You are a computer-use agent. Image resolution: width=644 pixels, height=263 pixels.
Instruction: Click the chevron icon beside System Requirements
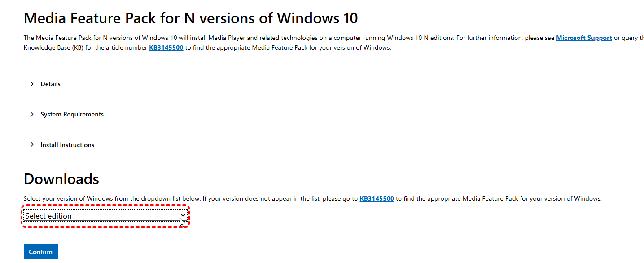point(32,114)
